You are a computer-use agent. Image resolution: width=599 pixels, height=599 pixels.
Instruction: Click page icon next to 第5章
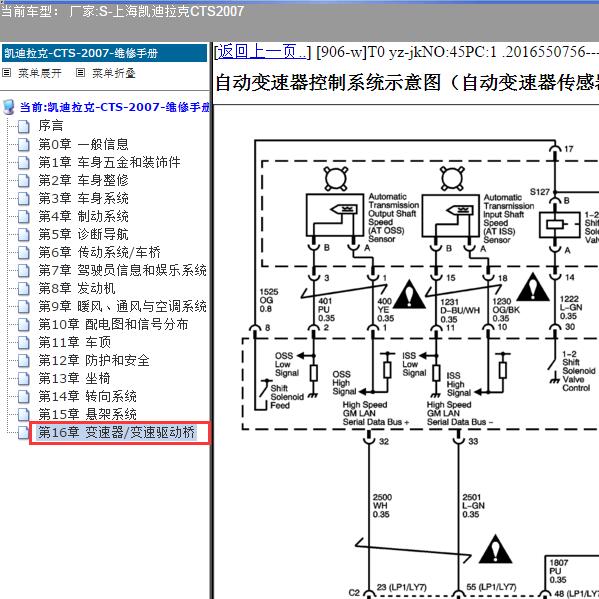tap(24, 235)
